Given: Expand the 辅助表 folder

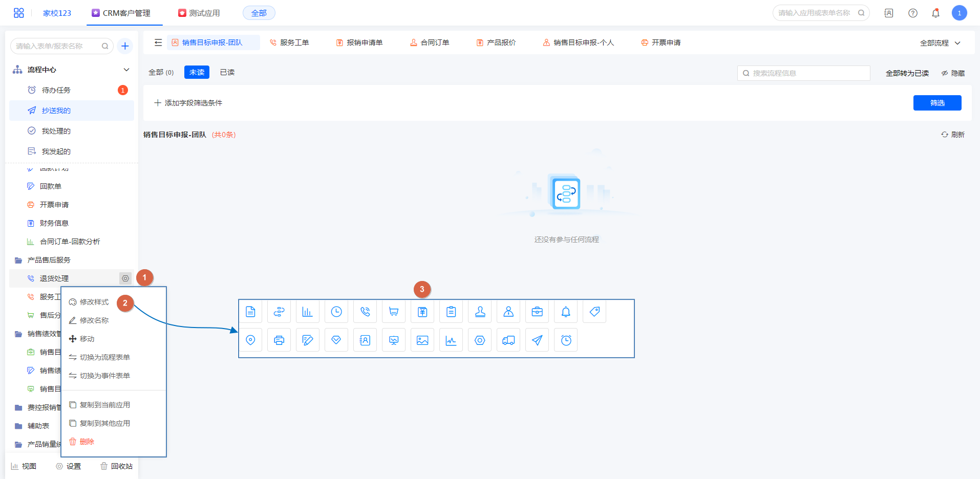Looking at the screenshot, I should click(x=38, y=426).
